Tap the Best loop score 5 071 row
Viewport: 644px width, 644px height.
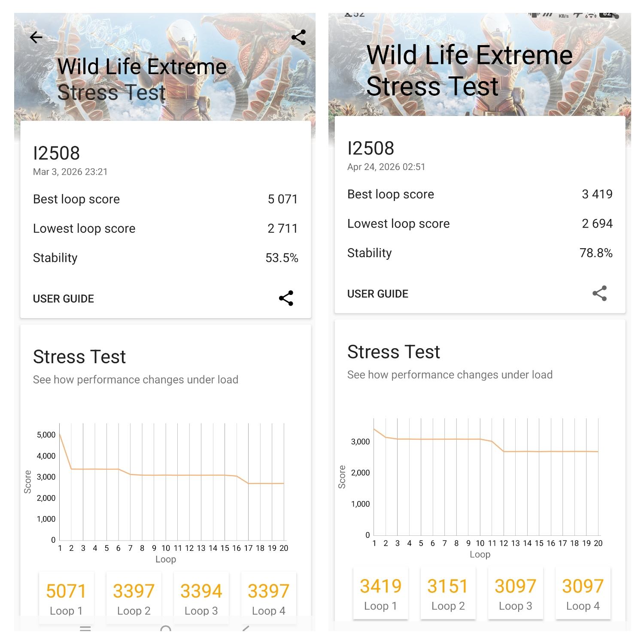coord(165,199)
